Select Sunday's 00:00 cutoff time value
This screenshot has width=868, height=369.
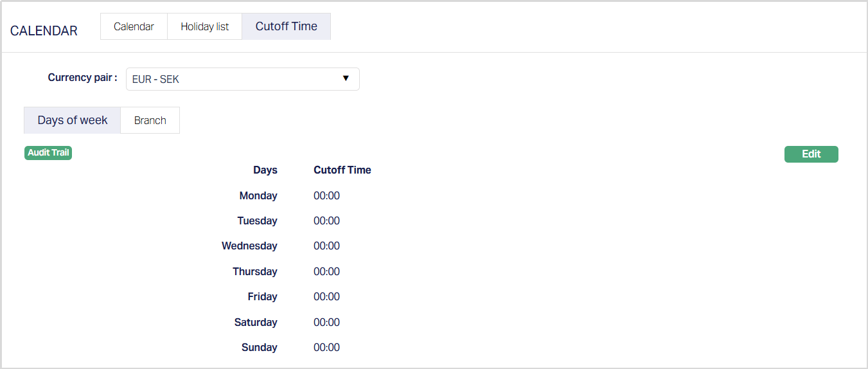[326, 348]
